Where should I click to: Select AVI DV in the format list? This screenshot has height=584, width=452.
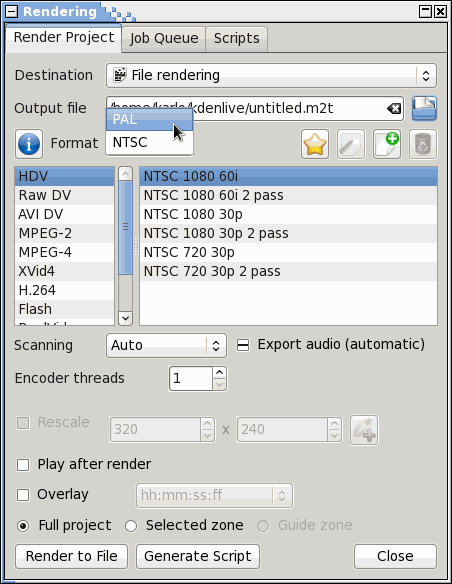click(x=64, y=215)
